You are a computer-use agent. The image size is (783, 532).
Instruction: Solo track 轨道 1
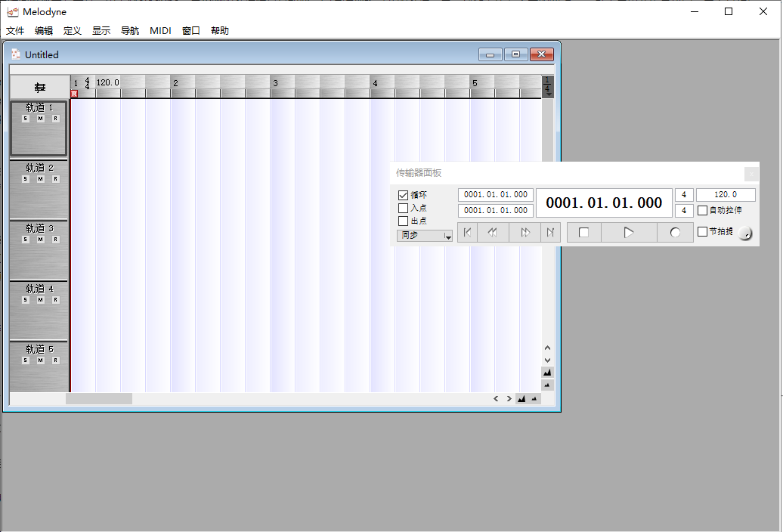[26, 119]
